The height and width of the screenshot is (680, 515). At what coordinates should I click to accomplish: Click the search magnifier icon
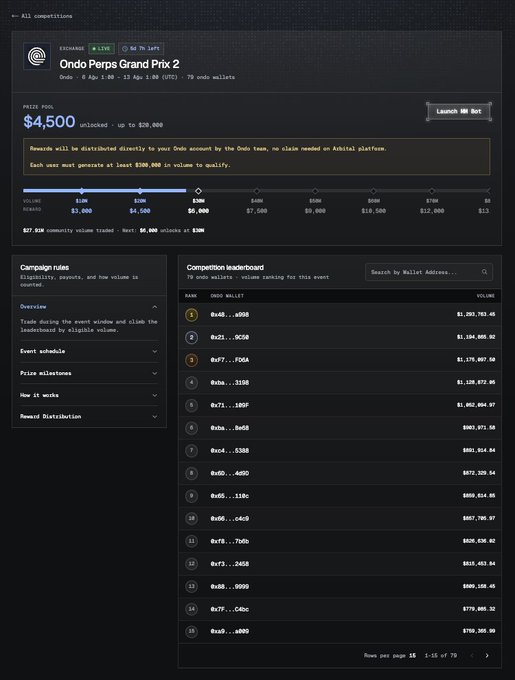tap(484, 272)
